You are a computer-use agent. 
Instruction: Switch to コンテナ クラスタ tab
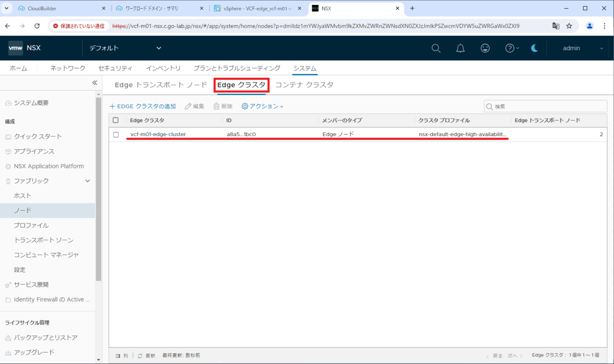304,85
